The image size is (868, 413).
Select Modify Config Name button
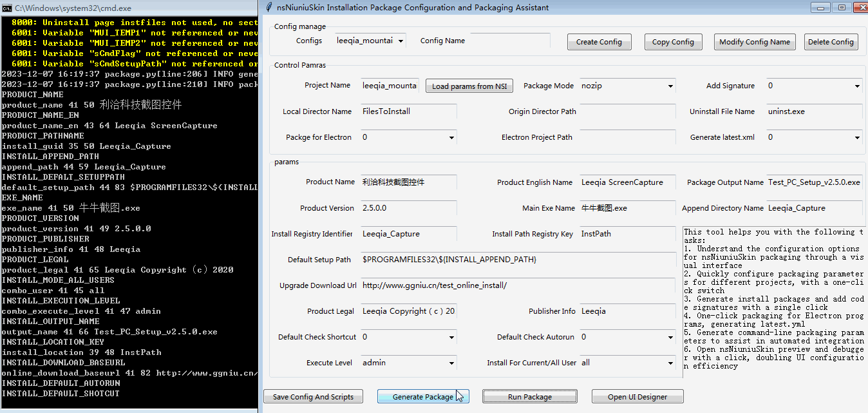pyautogui.click(x=755, y=42)
